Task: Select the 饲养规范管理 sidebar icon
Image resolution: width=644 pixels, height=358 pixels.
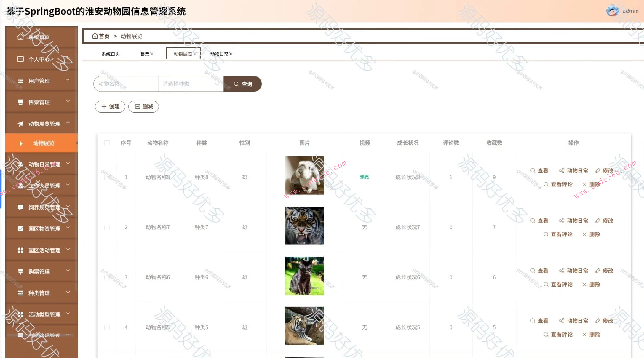Action: pos(20,207)
